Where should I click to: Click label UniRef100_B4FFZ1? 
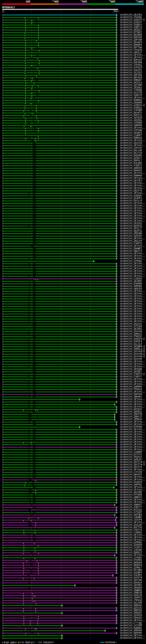pos(131,115)
